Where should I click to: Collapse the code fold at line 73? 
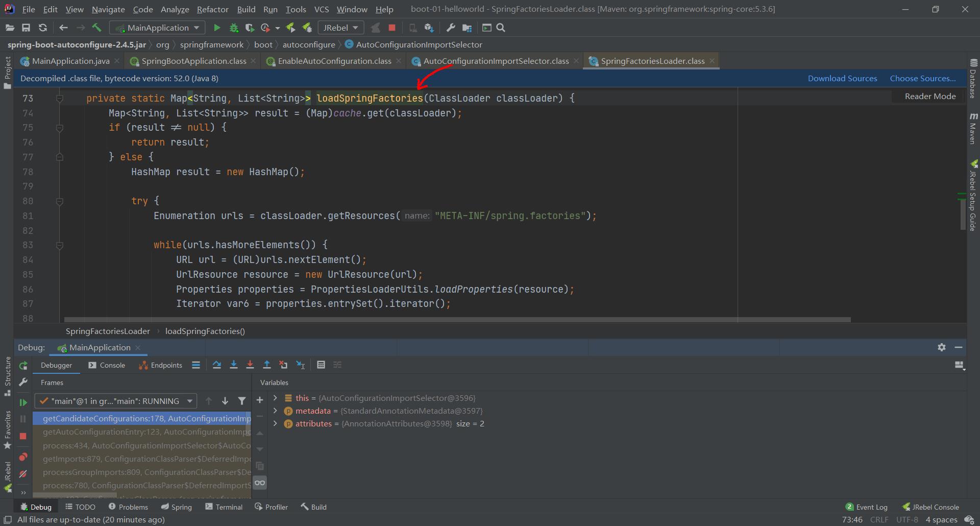(60, 98)
